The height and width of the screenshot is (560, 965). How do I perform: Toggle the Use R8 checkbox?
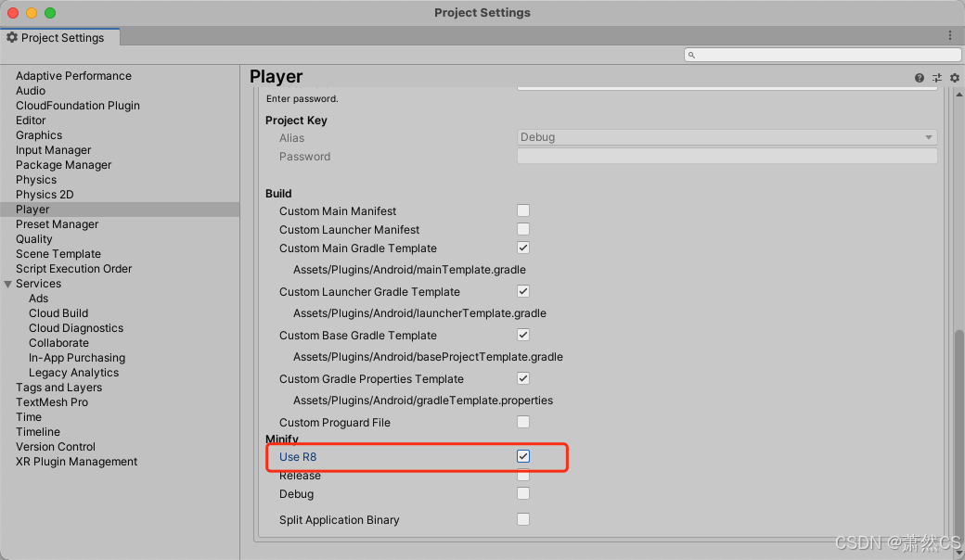[523, 456]
